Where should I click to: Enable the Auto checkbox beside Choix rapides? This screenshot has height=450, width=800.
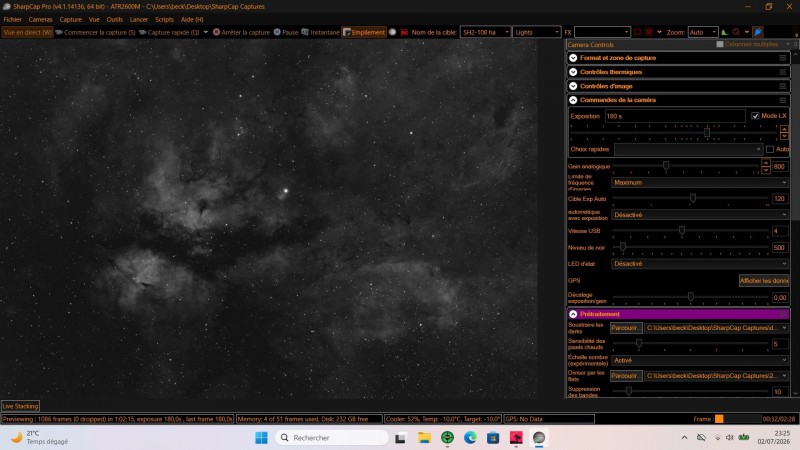[x=769, y=149]
